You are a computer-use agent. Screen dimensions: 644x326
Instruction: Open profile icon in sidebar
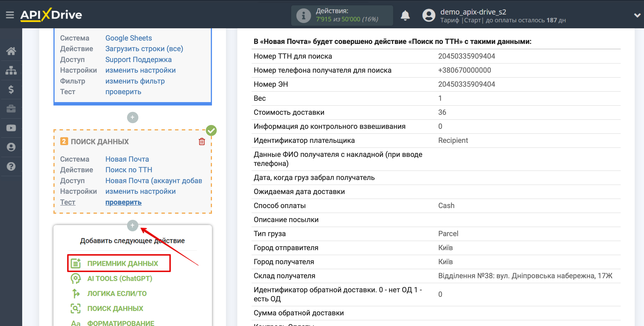click(11, 147)
